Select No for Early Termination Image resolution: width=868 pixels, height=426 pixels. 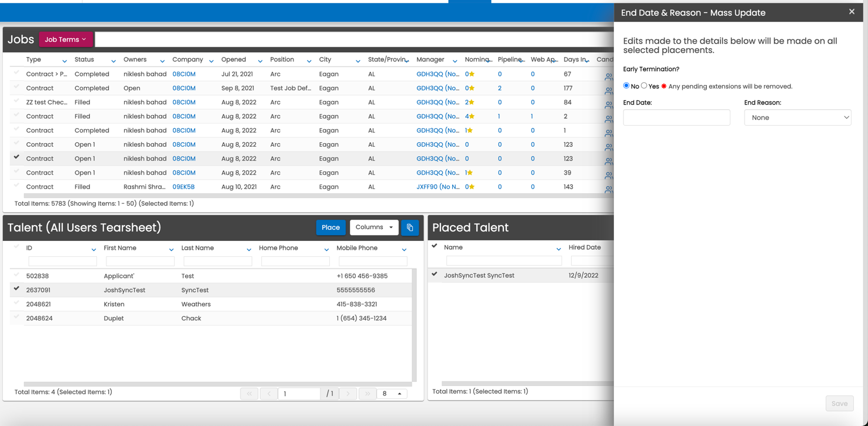tap(626, 86)
